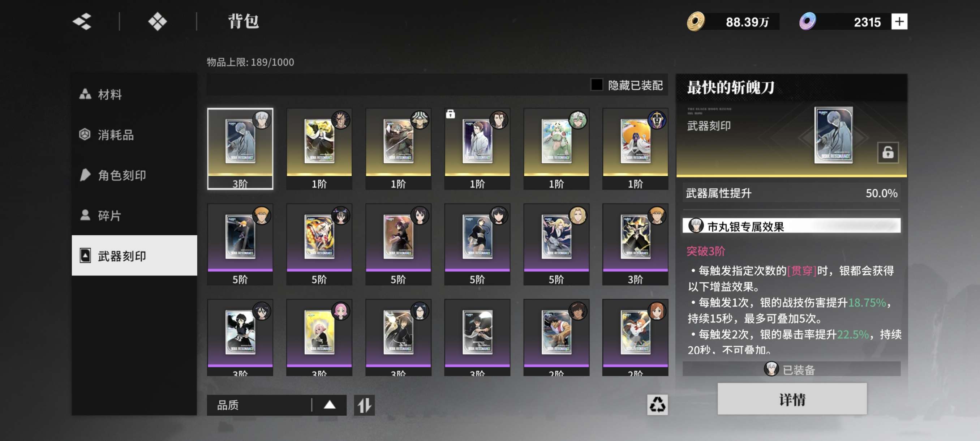Click the 详情 button
This screenshot has height=441, width=980.
792,399
